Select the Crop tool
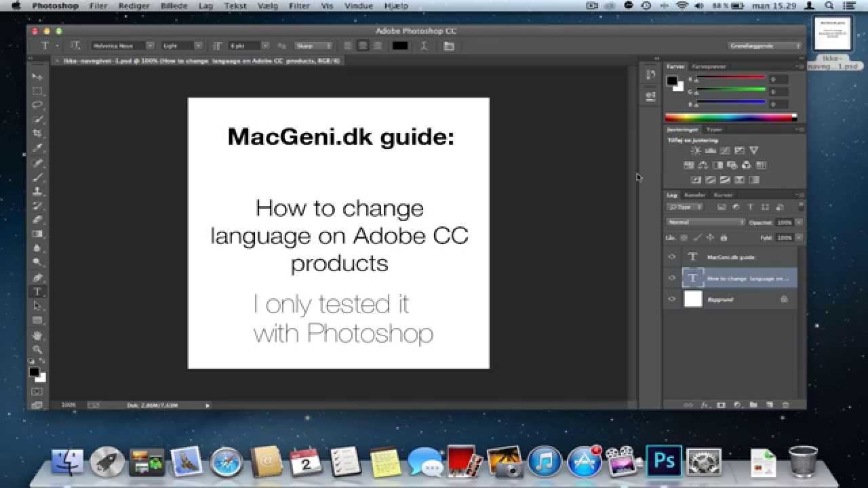The width and height of the screenshot is (868, 488). point(37,134)
